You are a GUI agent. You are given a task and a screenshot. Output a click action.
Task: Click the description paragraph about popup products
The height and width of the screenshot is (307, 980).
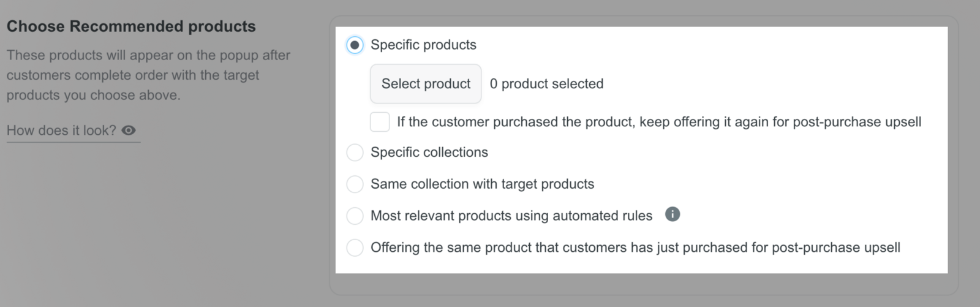(x=147, y=75)
